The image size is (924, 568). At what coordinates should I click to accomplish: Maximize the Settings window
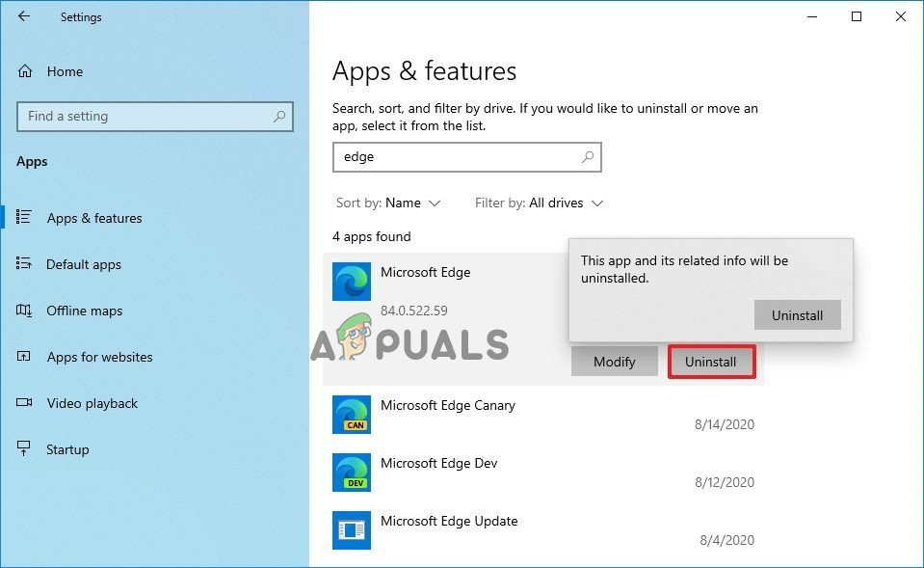(857, 16)
